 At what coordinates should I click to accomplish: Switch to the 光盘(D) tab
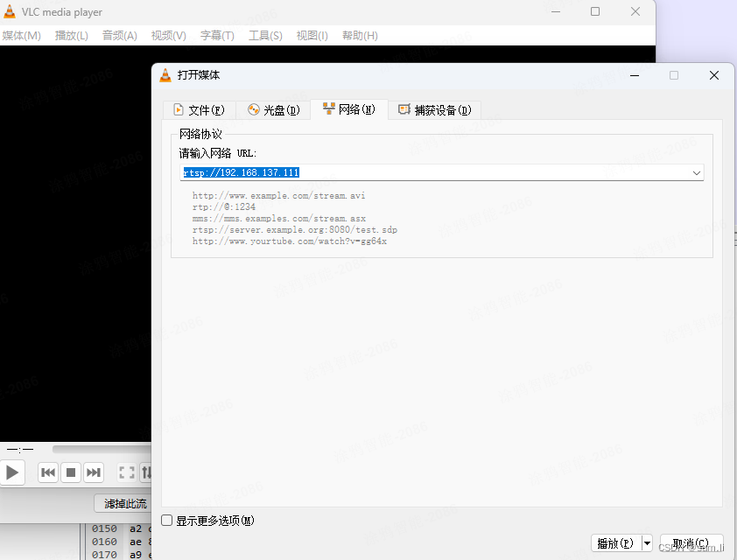(274, 110)
